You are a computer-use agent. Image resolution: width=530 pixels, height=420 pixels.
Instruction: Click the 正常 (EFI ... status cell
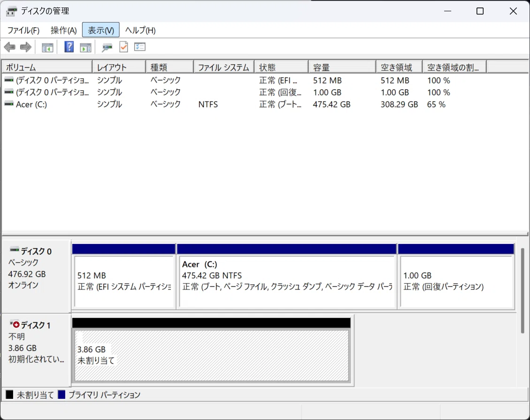[x=278, y=81]
